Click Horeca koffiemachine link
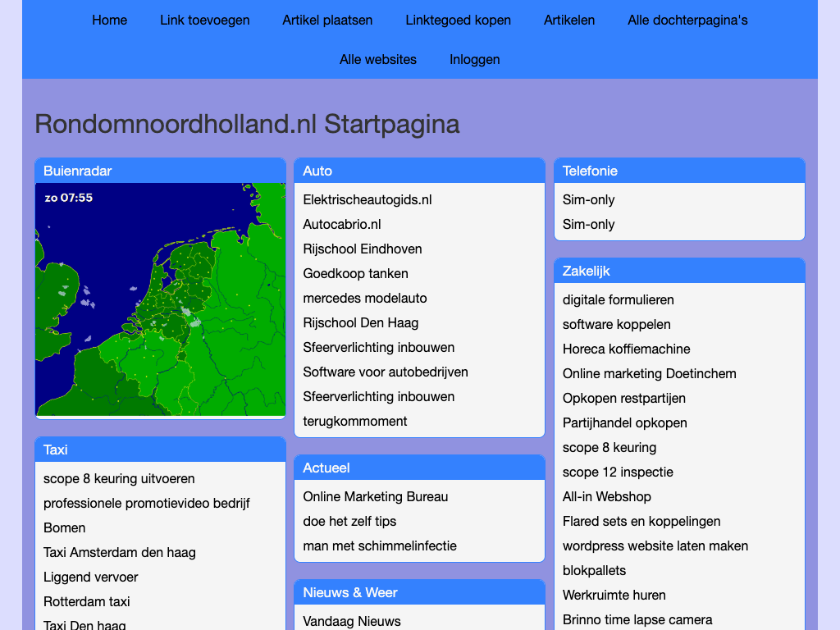The height and width of the screenshot is (630, 840). 627,349
